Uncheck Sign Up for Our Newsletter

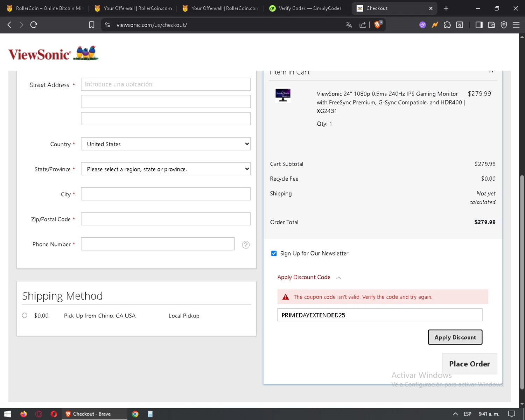tap(274, 253)
